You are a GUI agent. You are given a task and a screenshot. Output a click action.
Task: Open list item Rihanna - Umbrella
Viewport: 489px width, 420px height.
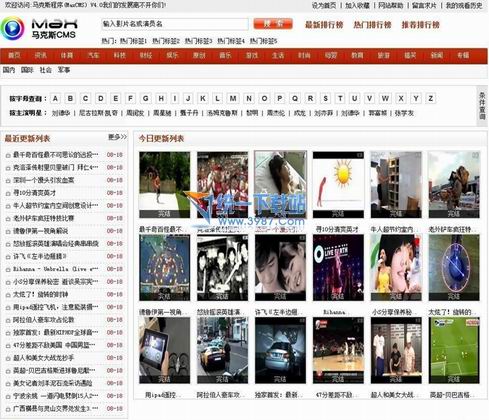56,269
